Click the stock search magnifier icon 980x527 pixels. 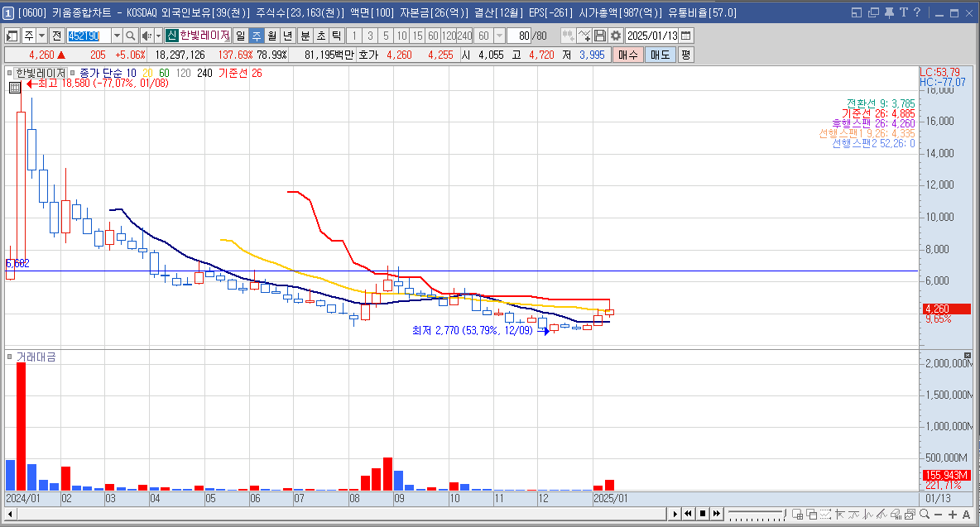point(130,36)
